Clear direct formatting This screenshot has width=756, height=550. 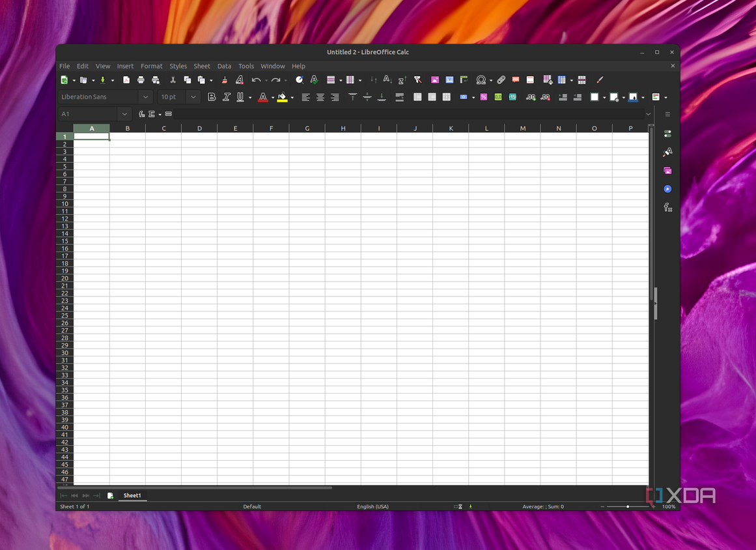tap(240, 80)
